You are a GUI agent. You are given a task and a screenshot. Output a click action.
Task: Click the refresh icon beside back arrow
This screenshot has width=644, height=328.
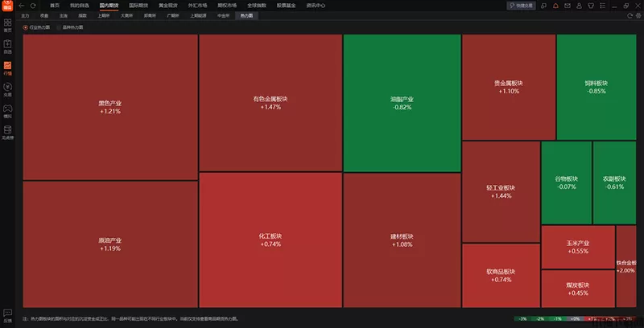33,5
